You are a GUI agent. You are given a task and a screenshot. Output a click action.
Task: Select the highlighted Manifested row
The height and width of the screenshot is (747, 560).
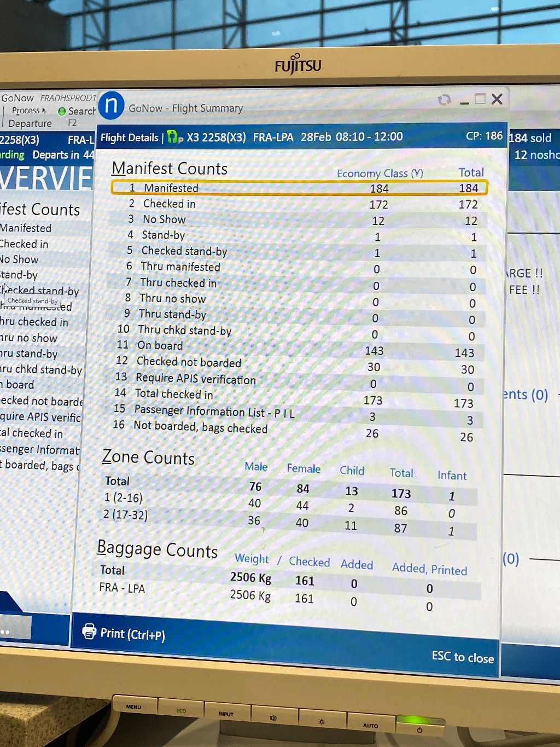[x=299, y=188]
